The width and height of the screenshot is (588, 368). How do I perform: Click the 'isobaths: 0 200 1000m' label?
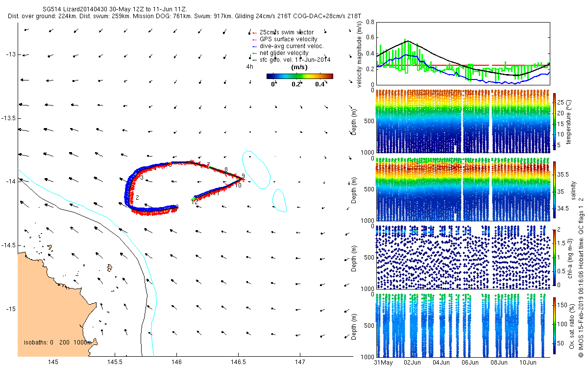(x=58, y=342)
